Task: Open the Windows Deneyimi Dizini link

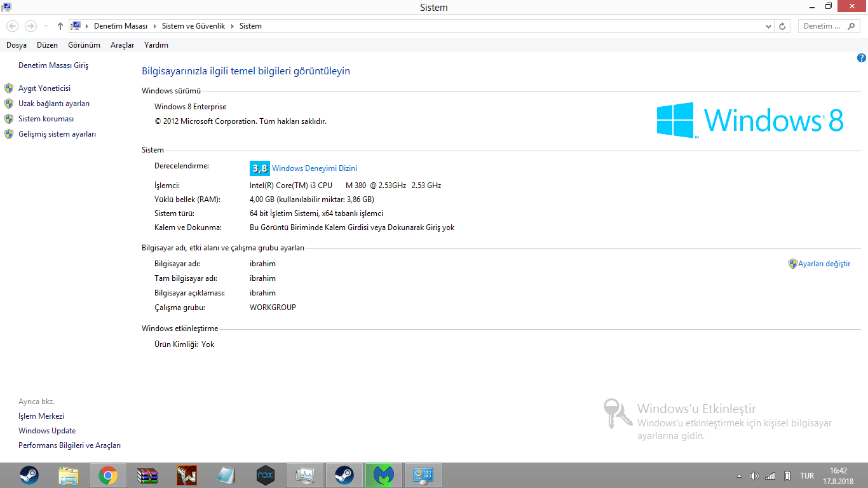Action: 315,168
